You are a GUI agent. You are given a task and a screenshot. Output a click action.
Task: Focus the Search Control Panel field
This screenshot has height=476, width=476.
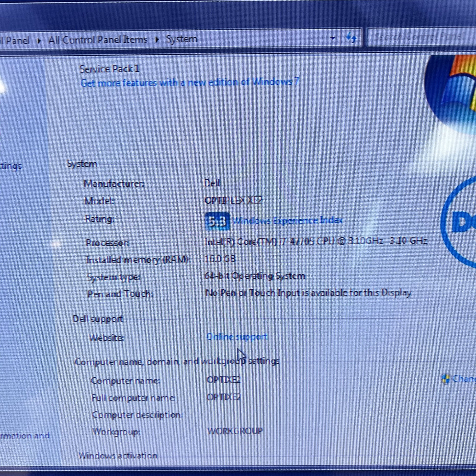point(419,37)
